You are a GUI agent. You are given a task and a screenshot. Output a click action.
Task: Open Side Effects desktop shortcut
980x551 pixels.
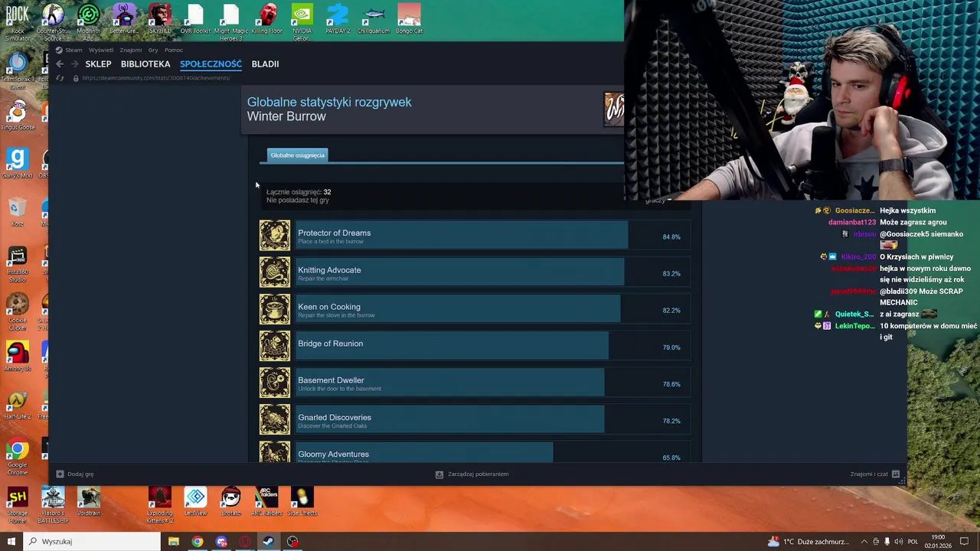[x=302, y=502]
